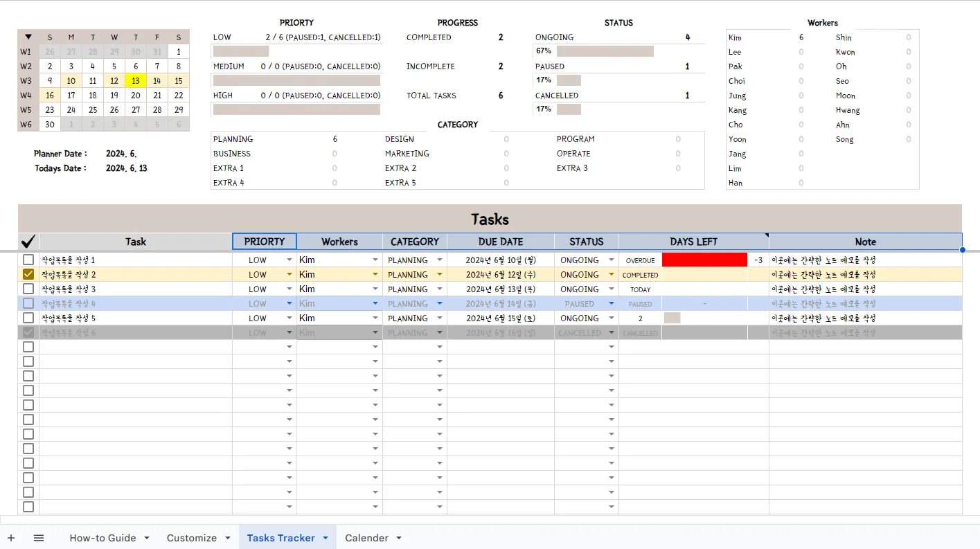Open the How-to Guide sheet tab
This screenshot has height=549, width=980.
click(x=103, y=538)
